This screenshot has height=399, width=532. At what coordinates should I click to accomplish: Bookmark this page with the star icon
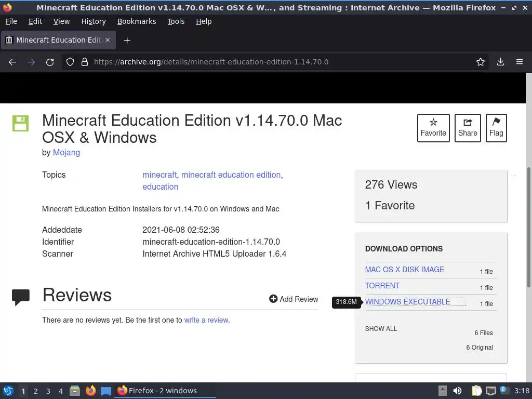pos(481,62)
